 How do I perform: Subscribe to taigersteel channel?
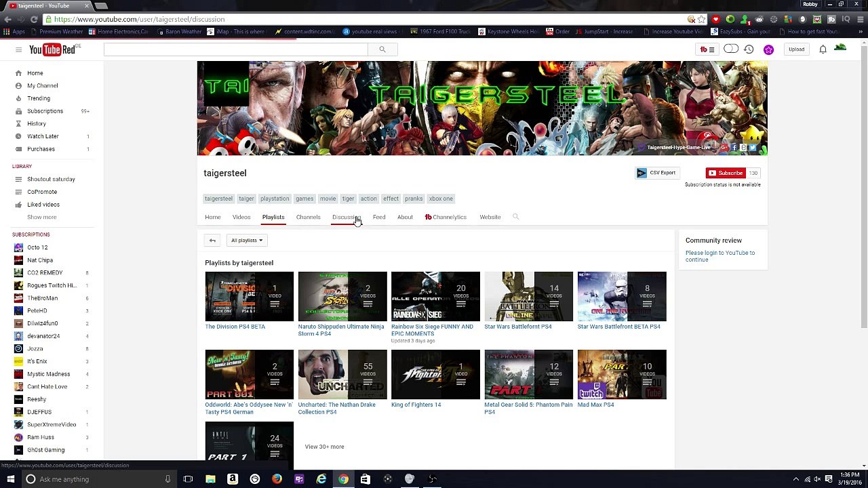coord(726,173)
